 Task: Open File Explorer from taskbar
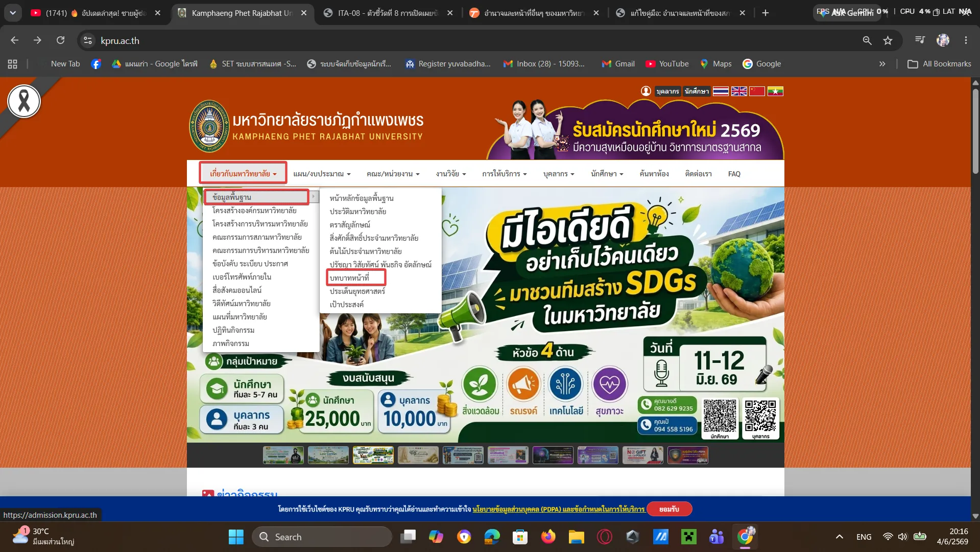[577, 537]
